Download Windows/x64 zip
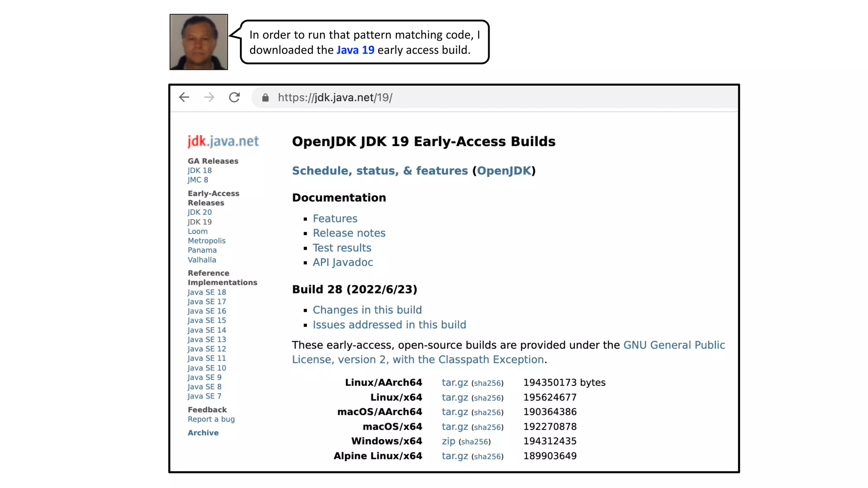Image resolution: width=868 pixels, height=488 pixels. tap(448, 441)
